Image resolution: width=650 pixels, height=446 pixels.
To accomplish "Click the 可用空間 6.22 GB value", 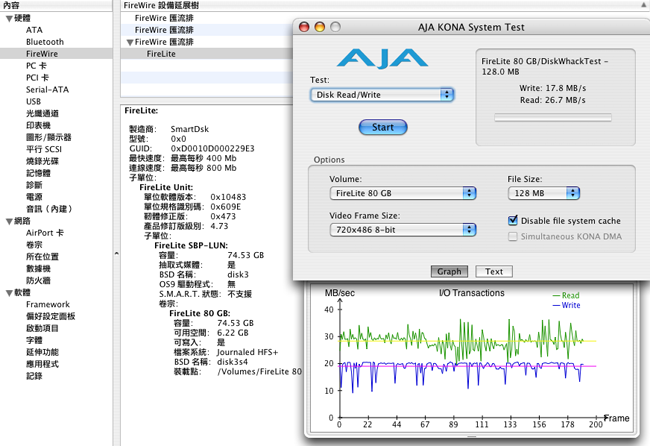I will 233,333.
